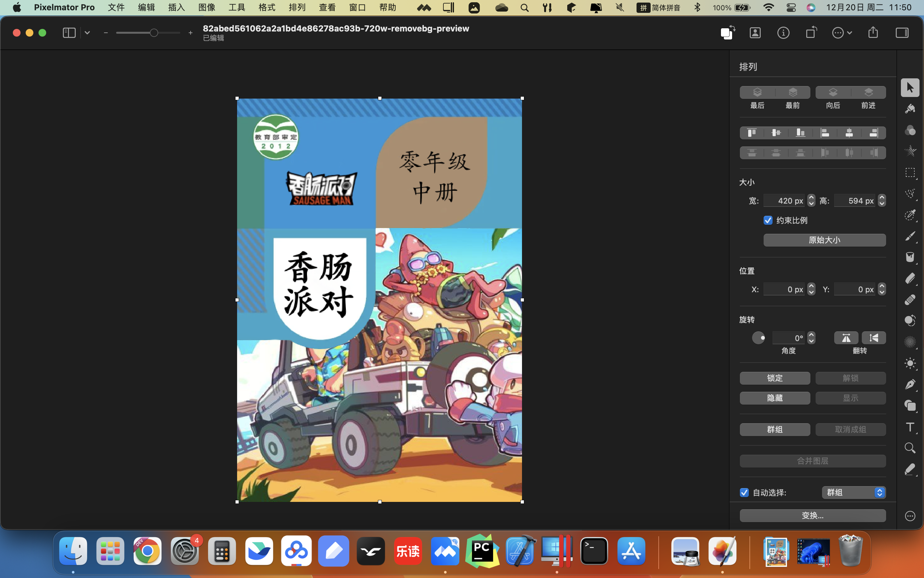Open the 帮助 menu
Screen dimensions: 924x578
point(388,8)
